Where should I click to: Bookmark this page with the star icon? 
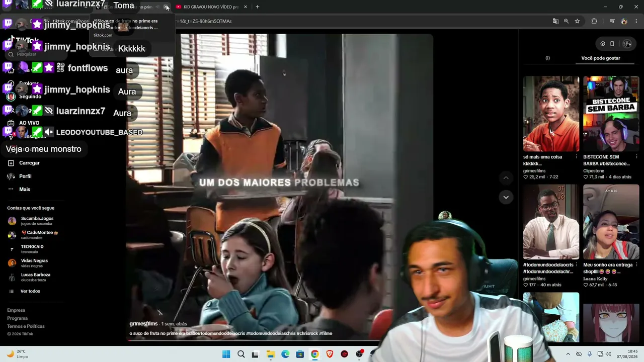577,21
